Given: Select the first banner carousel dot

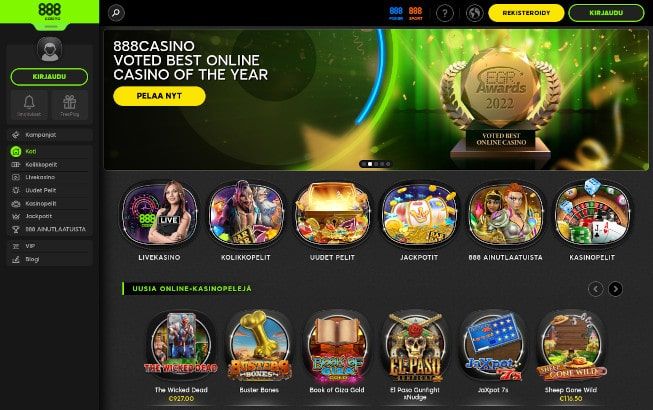Looking at the screenshot, I should point(364,164).
